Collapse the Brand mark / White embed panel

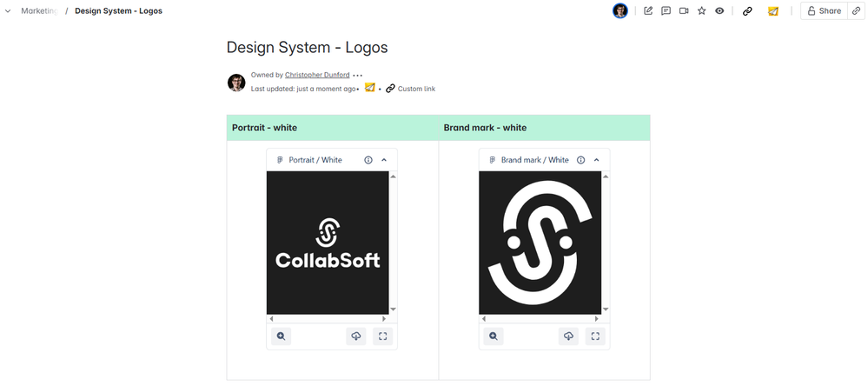tap(596, 160)
